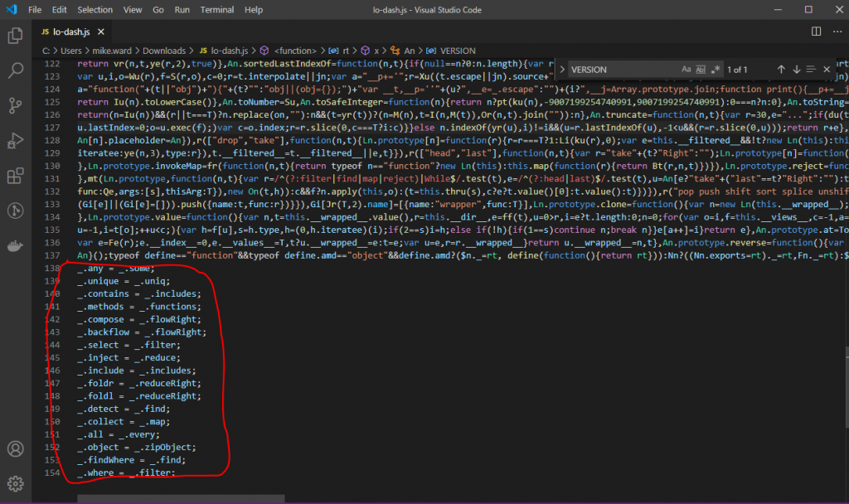Viewport: 849px width, 504px height.
Task: Open the View menu
Action: tap(133, 9)
